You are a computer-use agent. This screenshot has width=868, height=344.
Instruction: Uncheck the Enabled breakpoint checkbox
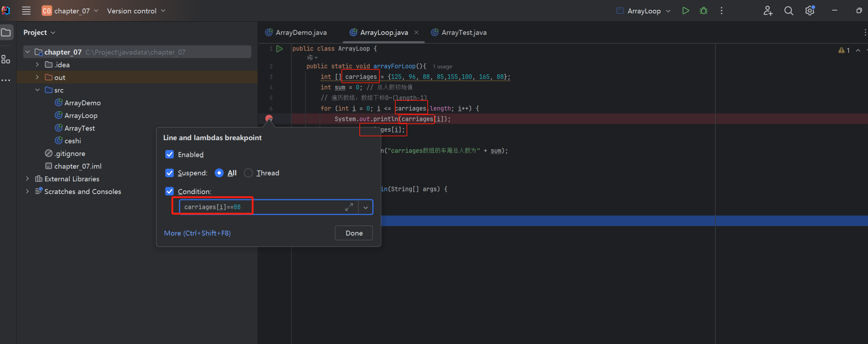169,154
